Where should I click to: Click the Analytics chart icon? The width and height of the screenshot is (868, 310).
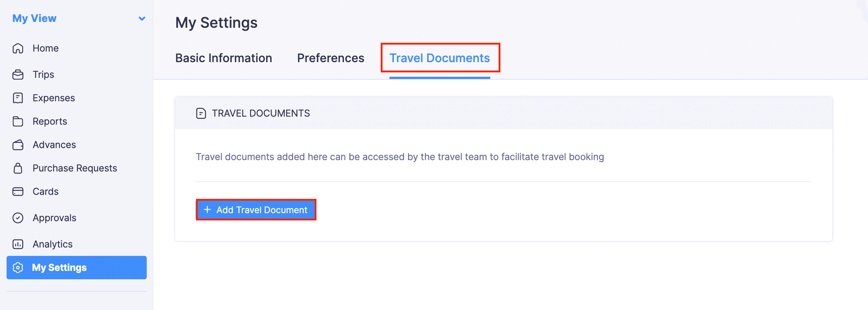[18, 244]
